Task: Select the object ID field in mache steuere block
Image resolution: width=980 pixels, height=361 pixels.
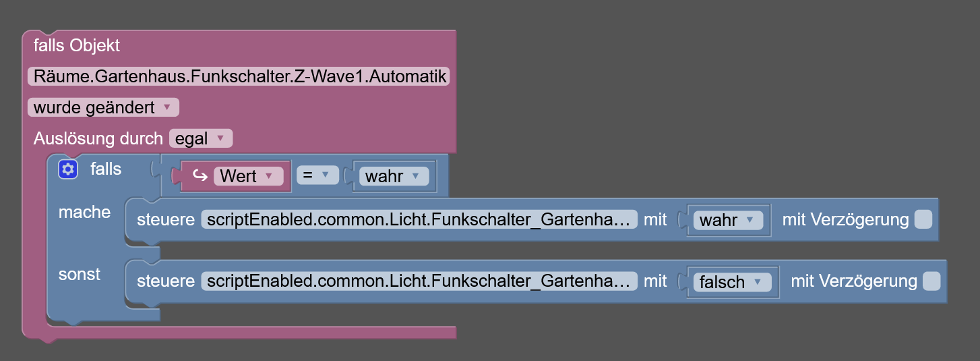Action: point(419,219)
